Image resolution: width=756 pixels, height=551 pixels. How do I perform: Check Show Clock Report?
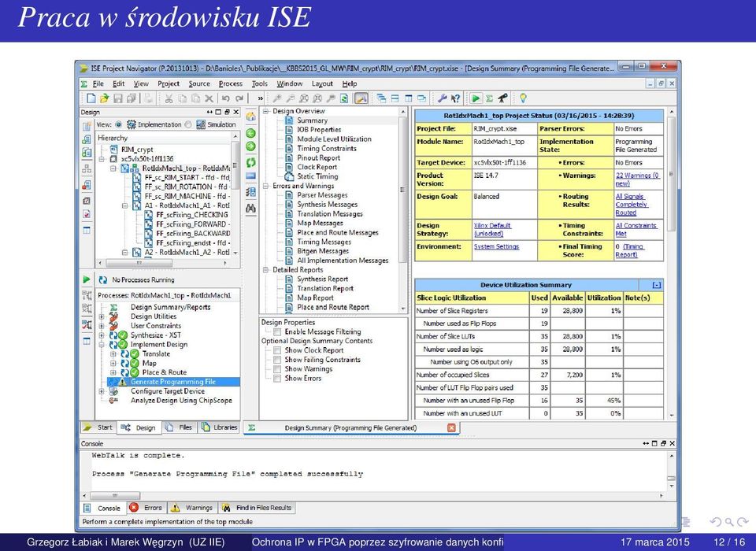point(277,350)
